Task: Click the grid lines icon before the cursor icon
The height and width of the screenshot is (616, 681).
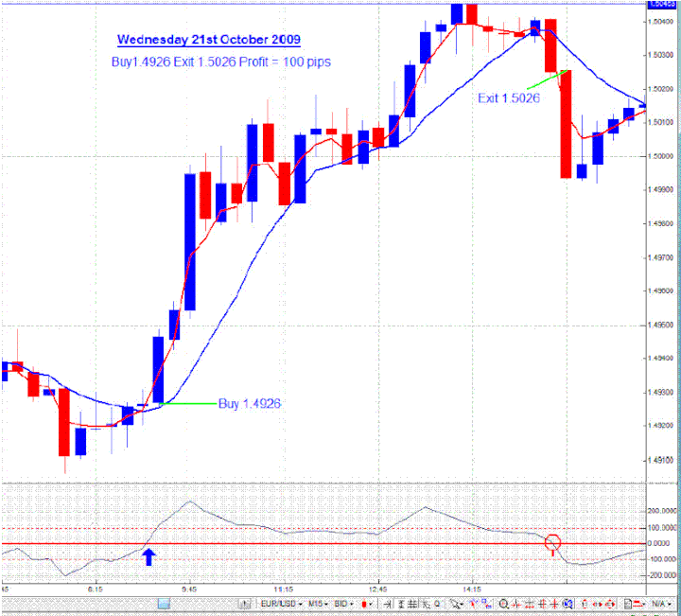Action: [x=411, y=604]
